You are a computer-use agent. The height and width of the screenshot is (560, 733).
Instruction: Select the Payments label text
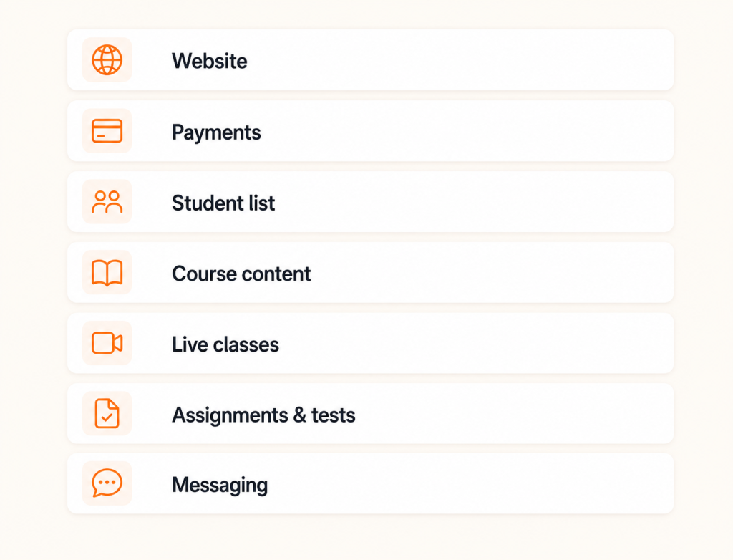[x=216, y=132]
